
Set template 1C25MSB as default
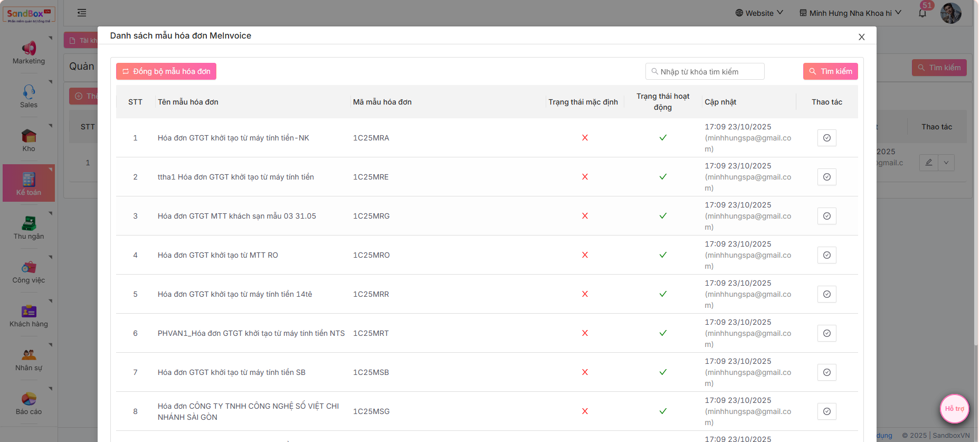[x=826, y=372]
